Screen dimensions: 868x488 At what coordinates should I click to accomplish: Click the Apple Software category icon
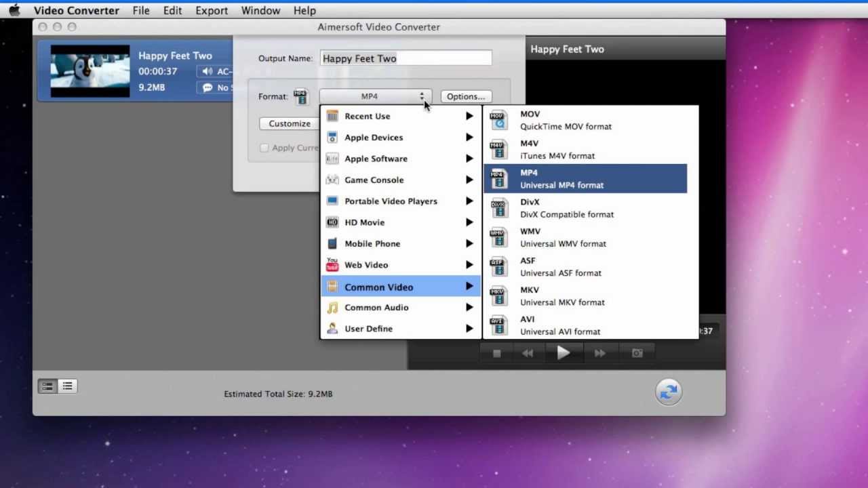point(332,159)
